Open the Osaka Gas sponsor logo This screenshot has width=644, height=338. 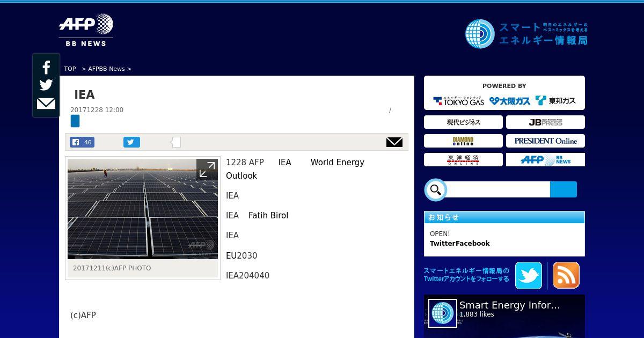[510, 101]
